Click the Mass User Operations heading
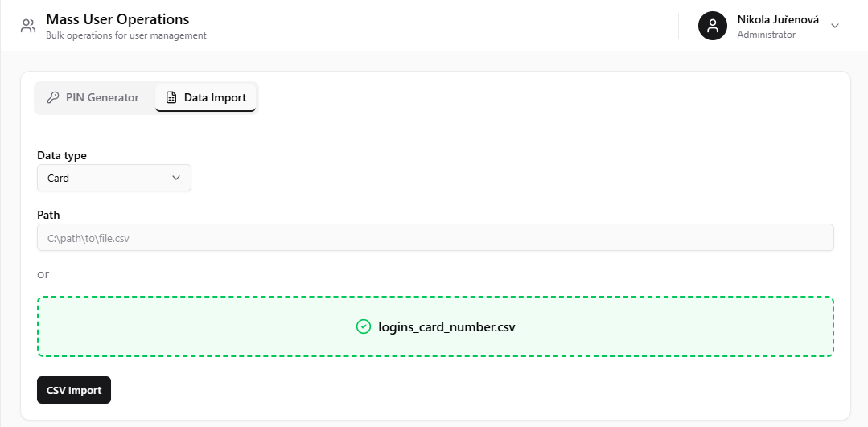 [x=117, y=18]
